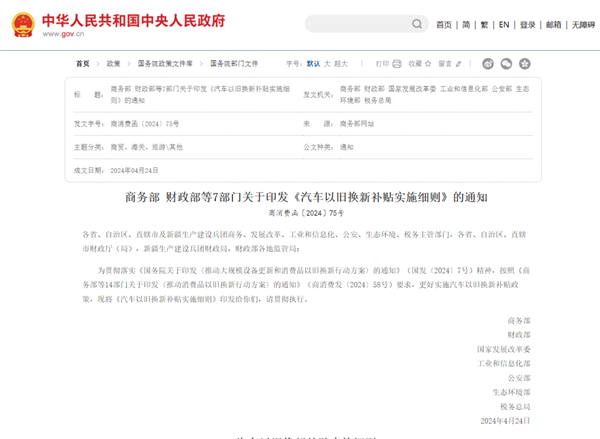Open the 邮箱 mailbox link
The image size is (600, 439).
pos(553,24)
